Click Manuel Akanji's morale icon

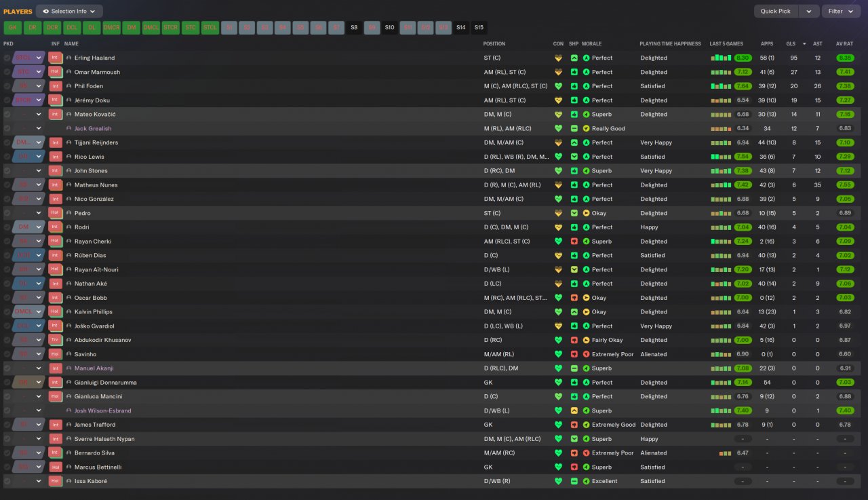(587, 368)
